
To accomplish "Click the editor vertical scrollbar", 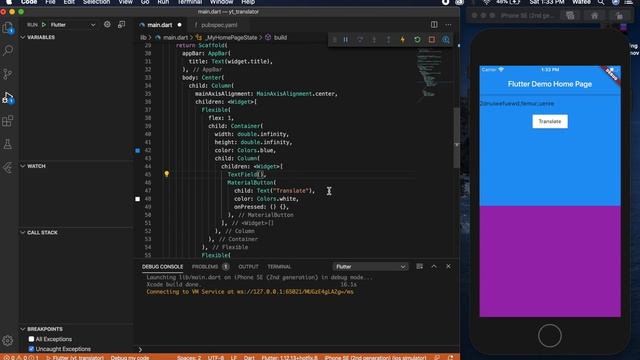I will [456, 137].
